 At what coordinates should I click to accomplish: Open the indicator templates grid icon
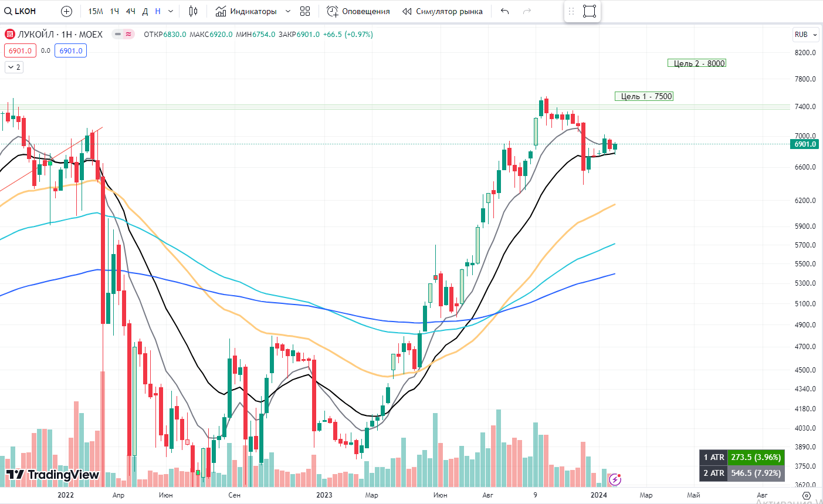[x=305, y=11]
